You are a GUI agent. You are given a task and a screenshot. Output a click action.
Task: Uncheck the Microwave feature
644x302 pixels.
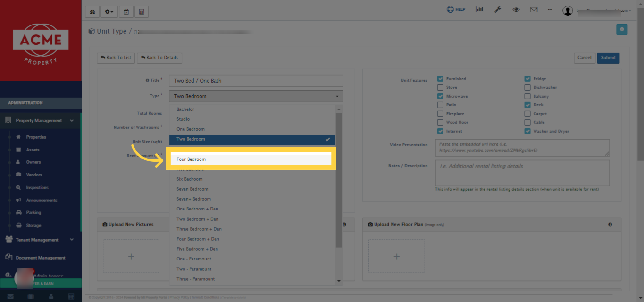click(440, 96)
